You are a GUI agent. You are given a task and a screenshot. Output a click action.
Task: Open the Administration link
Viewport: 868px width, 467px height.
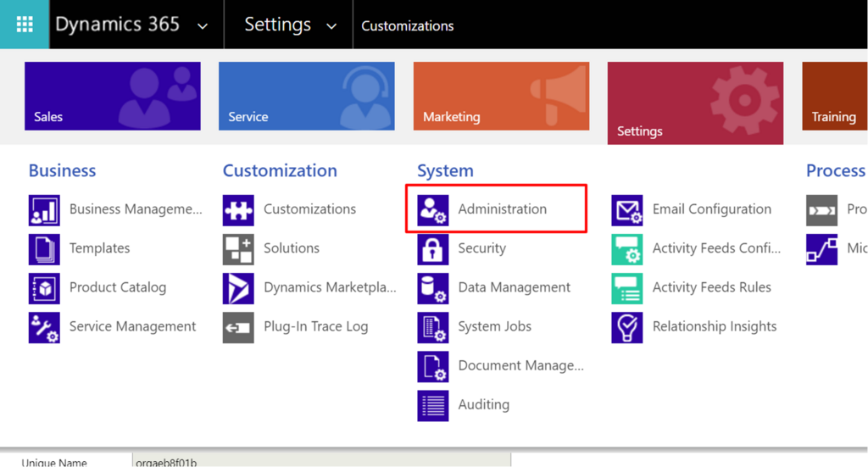pos(502,209)
